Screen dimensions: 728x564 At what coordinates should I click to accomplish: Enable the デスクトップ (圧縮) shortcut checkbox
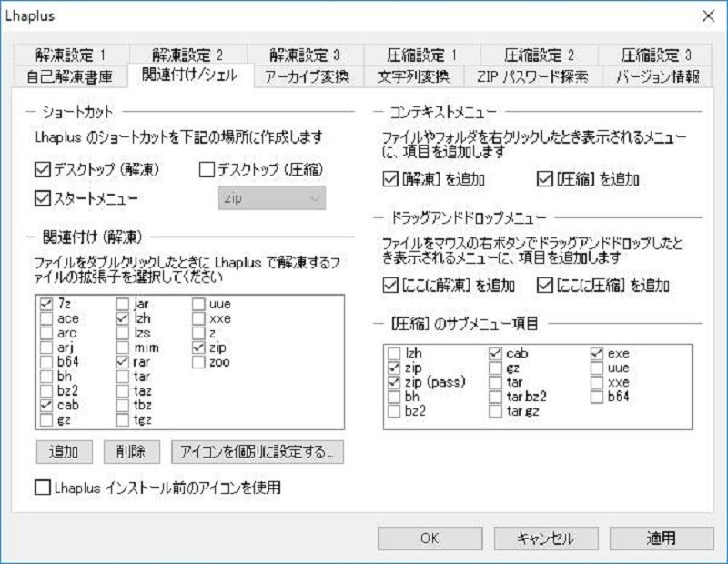207,169
